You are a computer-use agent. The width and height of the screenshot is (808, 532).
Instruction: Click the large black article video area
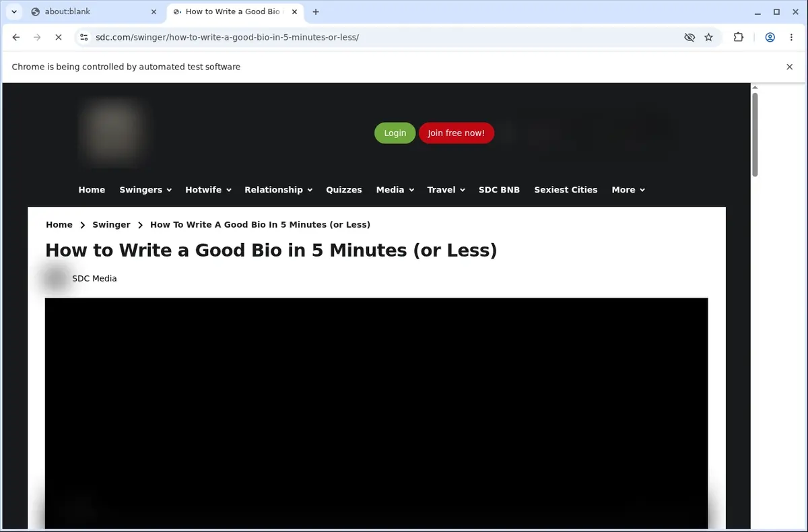pos(376,413)
